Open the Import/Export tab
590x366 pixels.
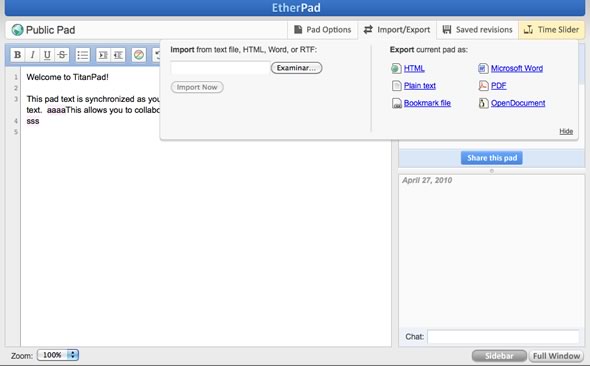tap(397, 30)
